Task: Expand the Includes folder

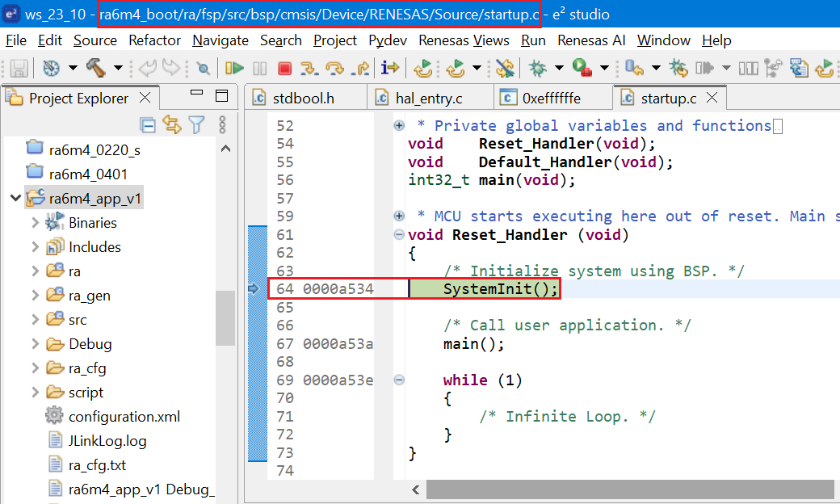Action: tap(36, 246)
